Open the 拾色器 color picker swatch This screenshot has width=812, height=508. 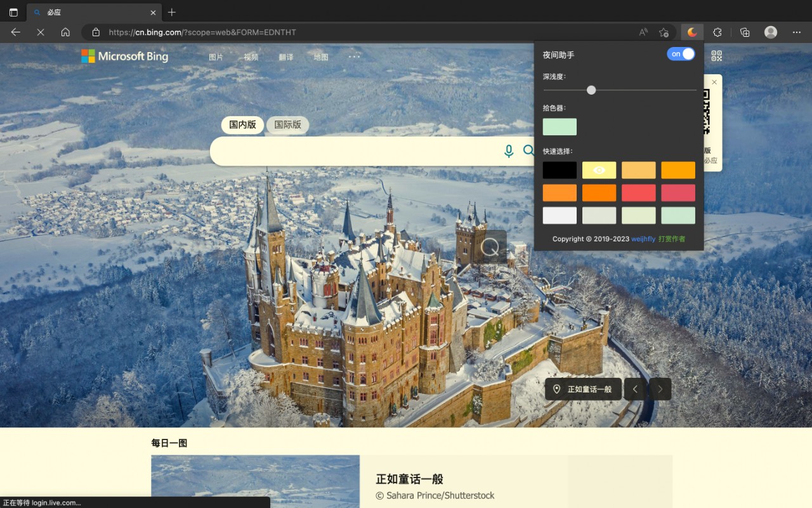[x=560, y=127]
